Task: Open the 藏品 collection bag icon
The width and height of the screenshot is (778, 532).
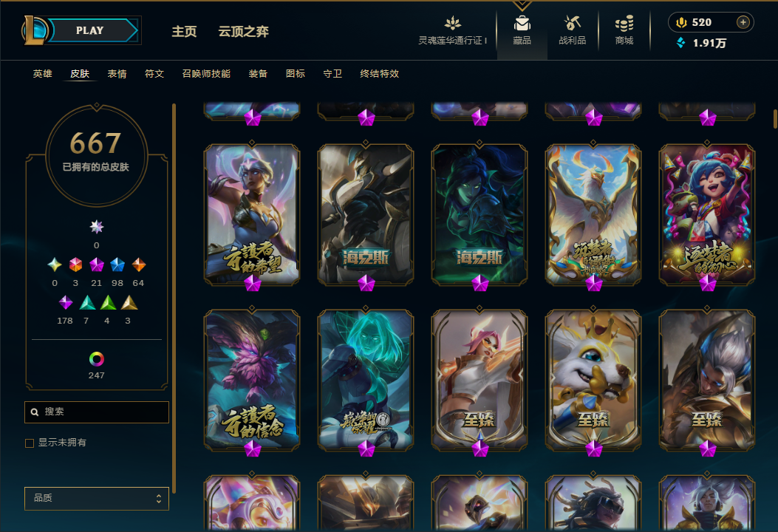Action: [x=522, y=24]
